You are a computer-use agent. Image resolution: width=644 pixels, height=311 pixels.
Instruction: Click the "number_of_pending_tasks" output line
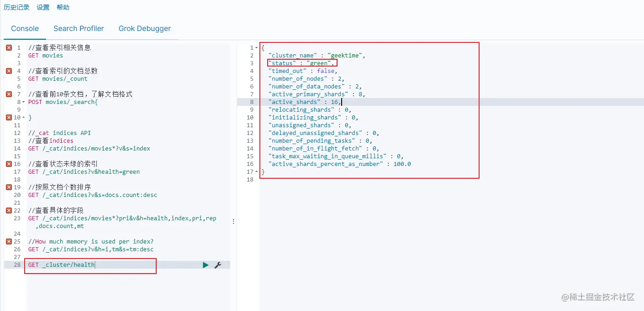coord(321,141)
